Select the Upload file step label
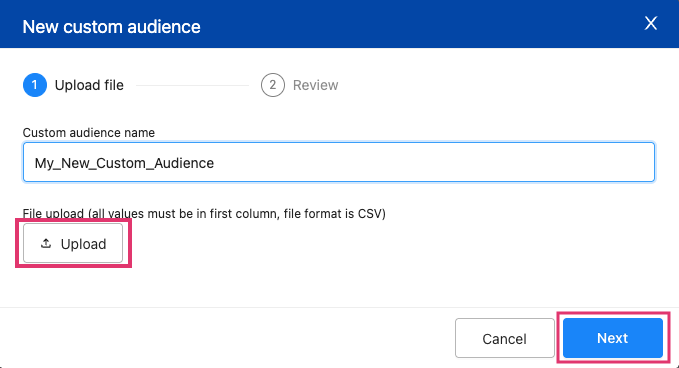Screen dimensions: 679x368 click(x=89, y=85)
